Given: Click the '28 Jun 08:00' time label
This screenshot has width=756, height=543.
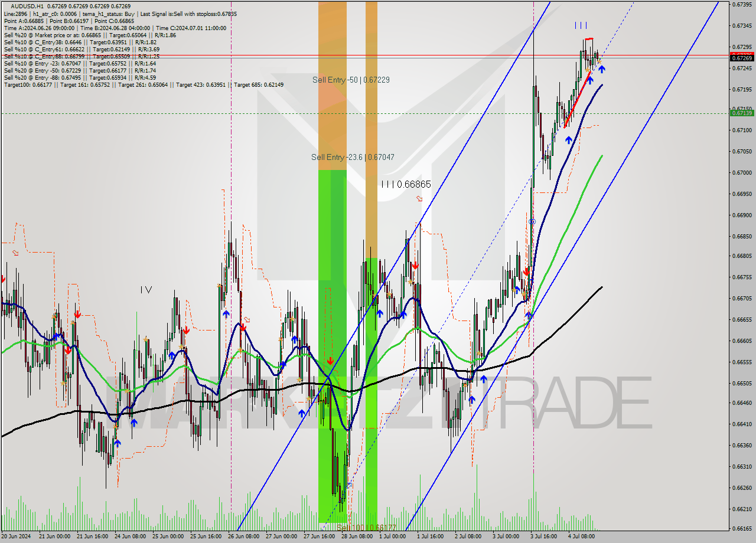Looking at the screenshot, I should coord(357,537).
